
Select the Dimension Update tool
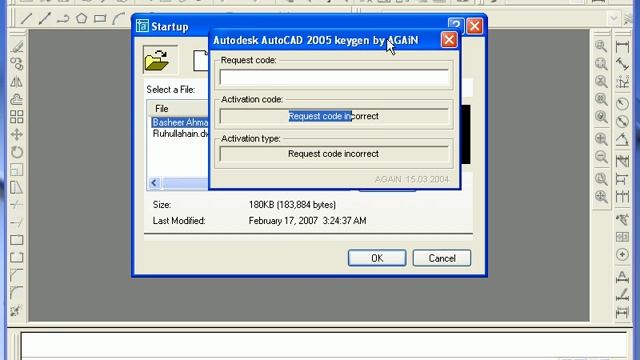pyautogui.click(x=622, y=312)
